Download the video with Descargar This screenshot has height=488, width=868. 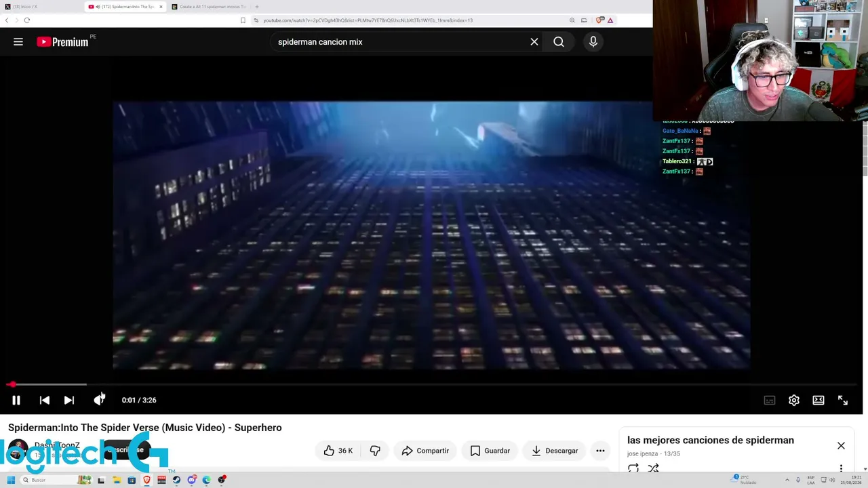555,451
